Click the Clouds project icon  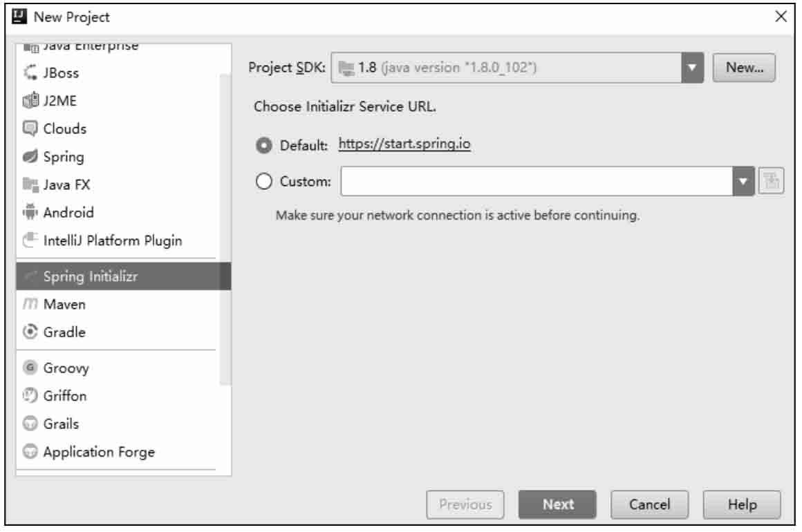click(30, 129)
